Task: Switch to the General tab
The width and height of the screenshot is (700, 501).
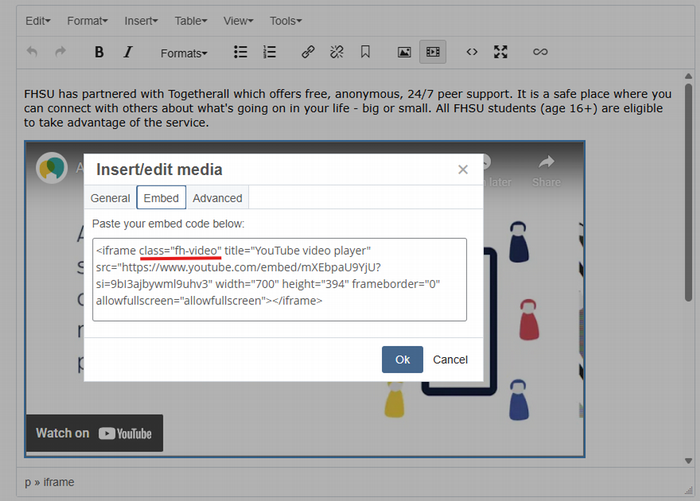Action: (x=110, y=198)
